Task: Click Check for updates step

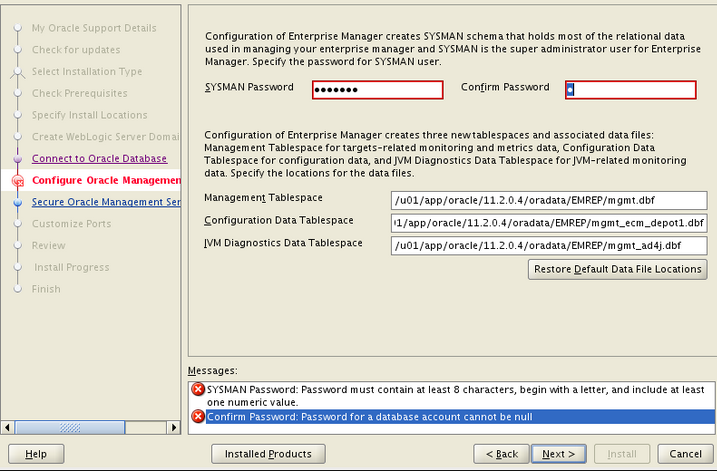Action: tap(76, 50)
